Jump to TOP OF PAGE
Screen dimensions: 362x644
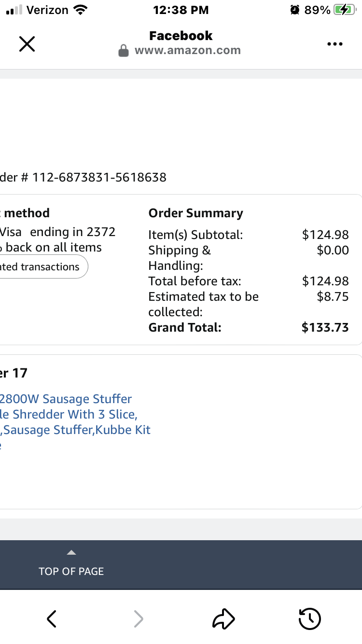click(x=71, y=571)
